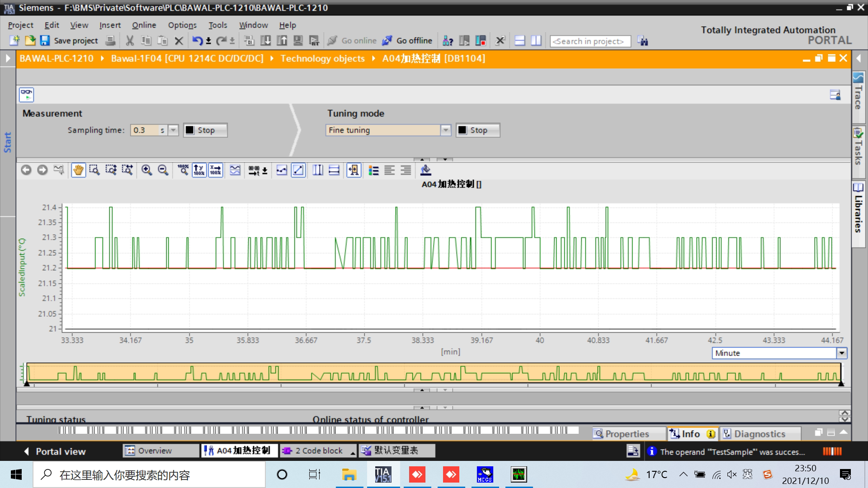Click the Search in project field
The height and width of the screenshot is (488, 868).
pos(590,41)
